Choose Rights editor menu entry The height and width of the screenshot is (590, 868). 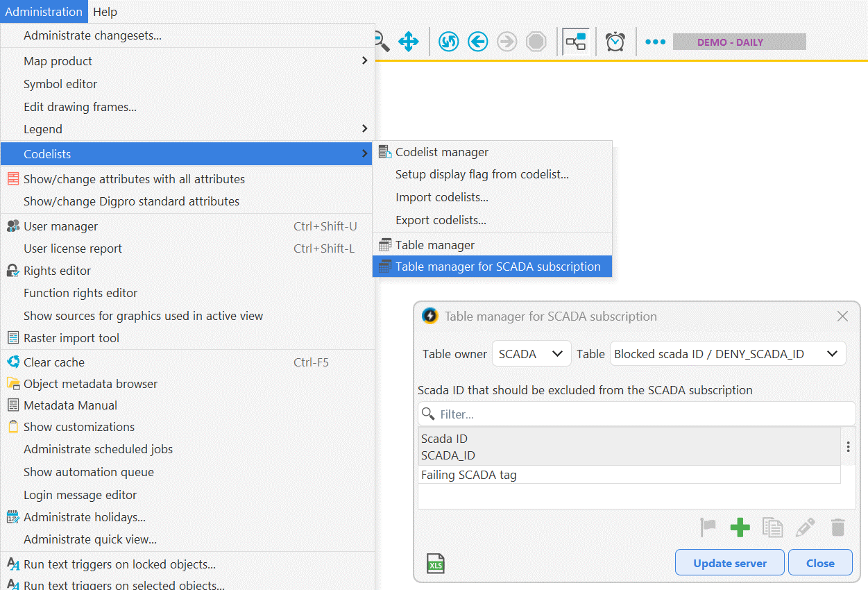tap(58, 271)
